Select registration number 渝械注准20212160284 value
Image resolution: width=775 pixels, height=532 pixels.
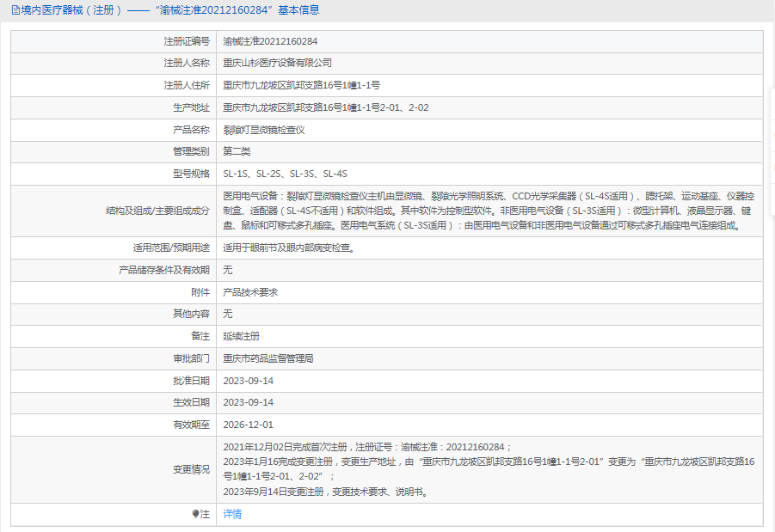click(270, 41)
